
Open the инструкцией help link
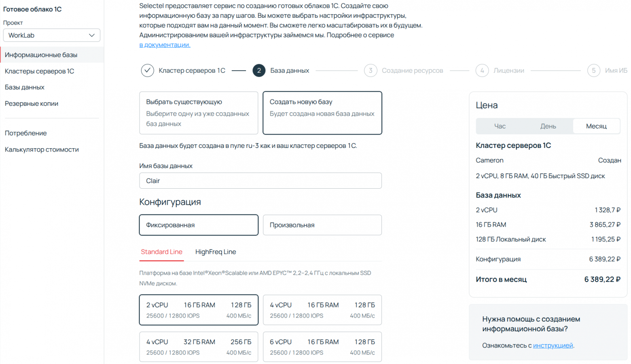553,345
